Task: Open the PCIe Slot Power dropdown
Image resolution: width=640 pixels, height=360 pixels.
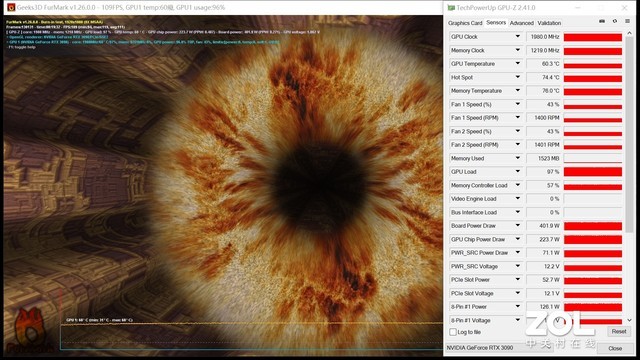Action: pyautogui.click(x=518, y=280)
